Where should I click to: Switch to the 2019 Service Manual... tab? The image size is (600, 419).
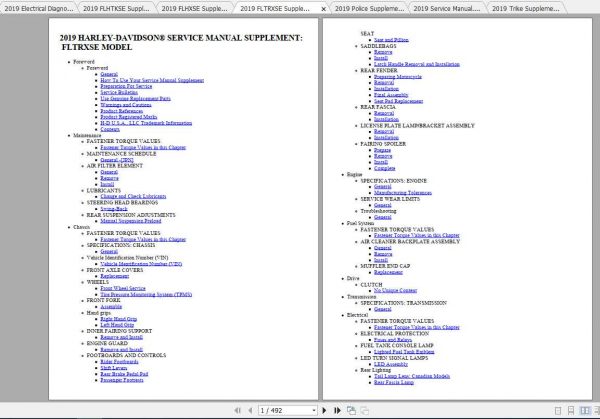click(x=447, y=8)
